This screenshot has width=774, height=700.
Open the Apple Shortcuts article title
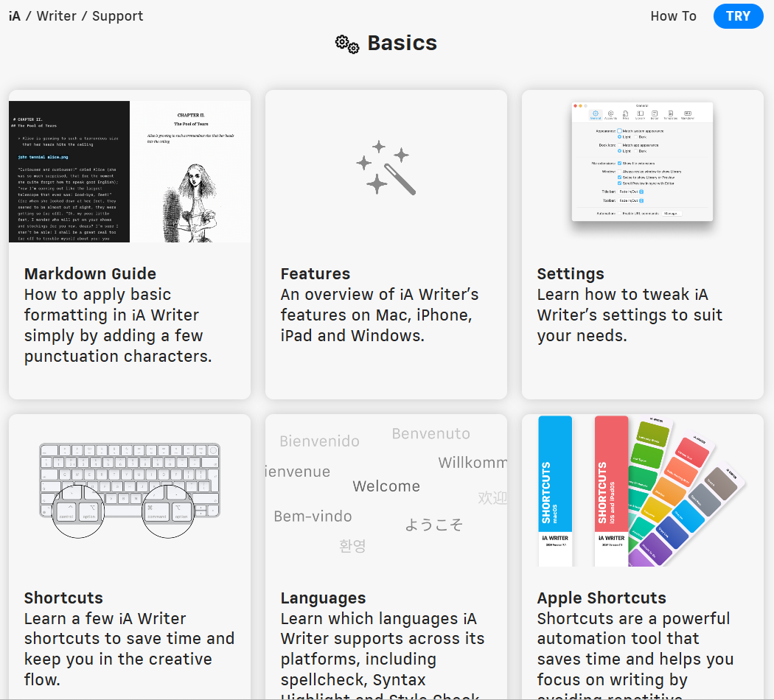tap(601, 598)
